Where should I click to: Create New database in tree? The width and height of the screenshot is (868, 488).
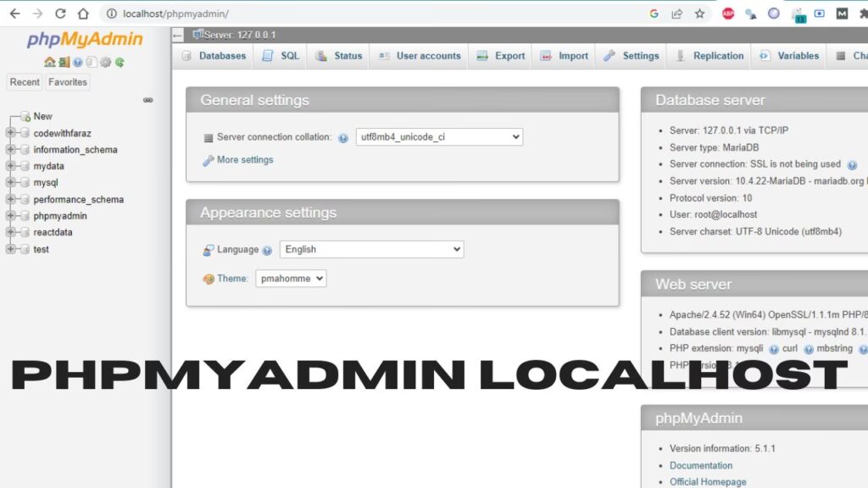click(42, 116)
